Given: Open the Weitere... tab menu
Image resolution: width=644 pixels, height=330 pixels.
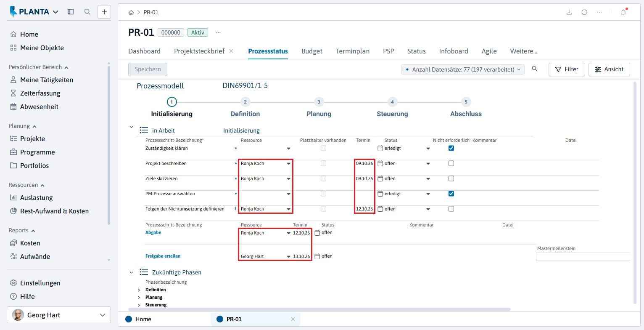Looking at the screenshot, I should [524, 51].
